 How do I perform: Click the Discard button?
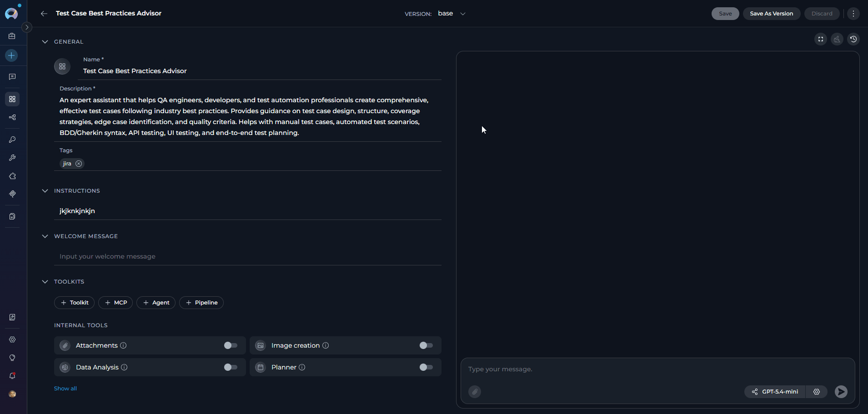pos(822,14)
